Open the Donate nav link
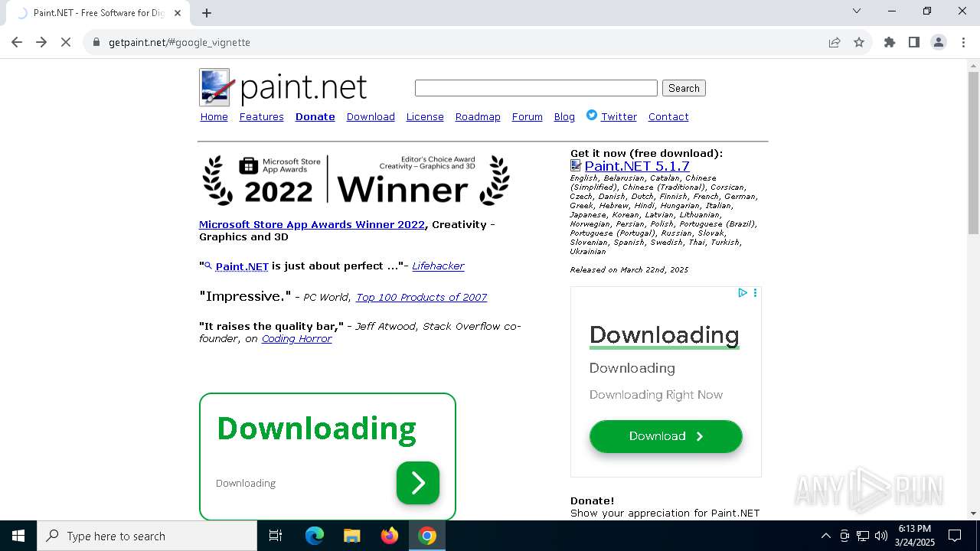The width and height of the screenshot is (980, 551). tap(315, 116)
